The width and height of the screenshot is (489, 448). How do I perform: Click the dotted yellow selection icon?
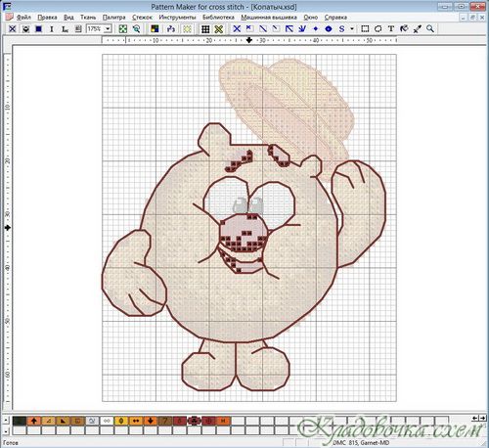[187, 29]
